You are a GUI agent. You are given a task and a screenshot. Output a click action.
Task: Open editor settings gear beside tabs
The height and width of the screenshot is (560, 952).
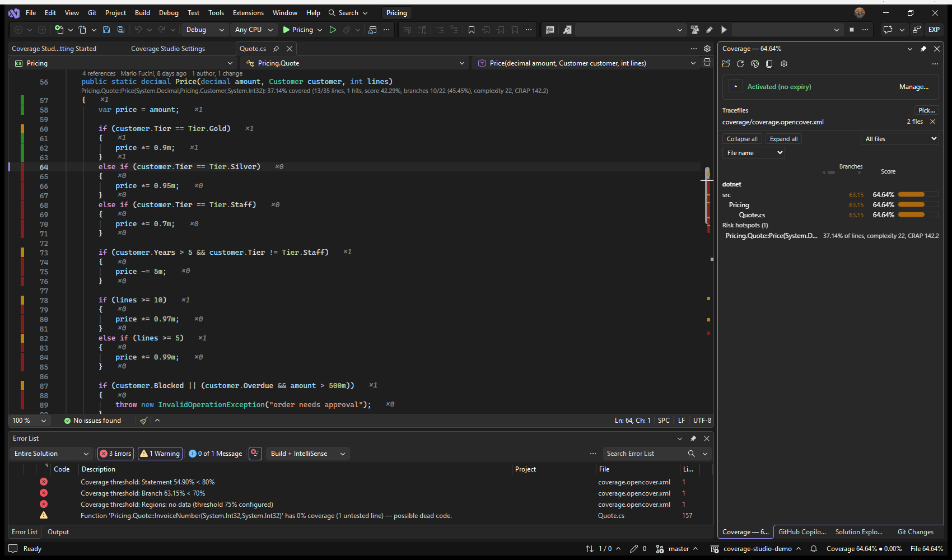point(707,49)
